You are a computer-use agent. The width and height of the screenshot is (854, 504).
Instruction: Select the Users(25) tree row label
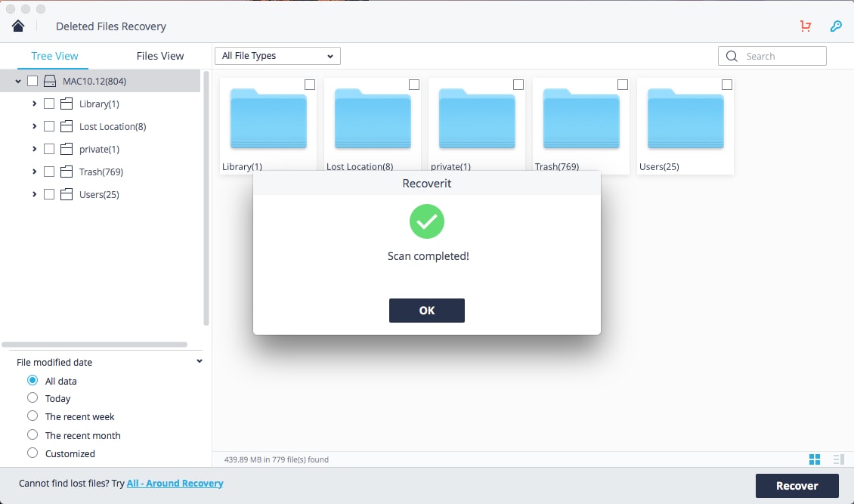tap(99, 194)
